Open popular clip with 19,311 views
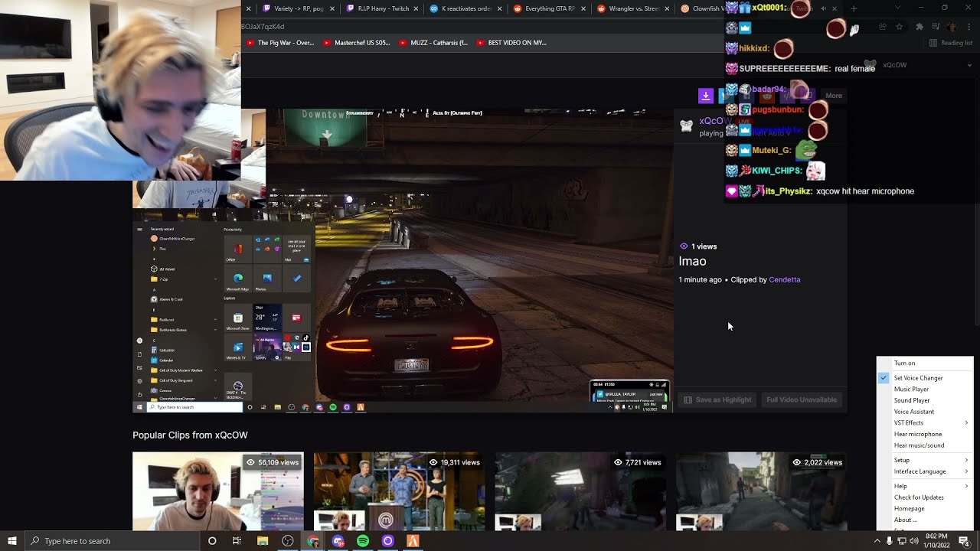980x551 pixels. (399, 491)
